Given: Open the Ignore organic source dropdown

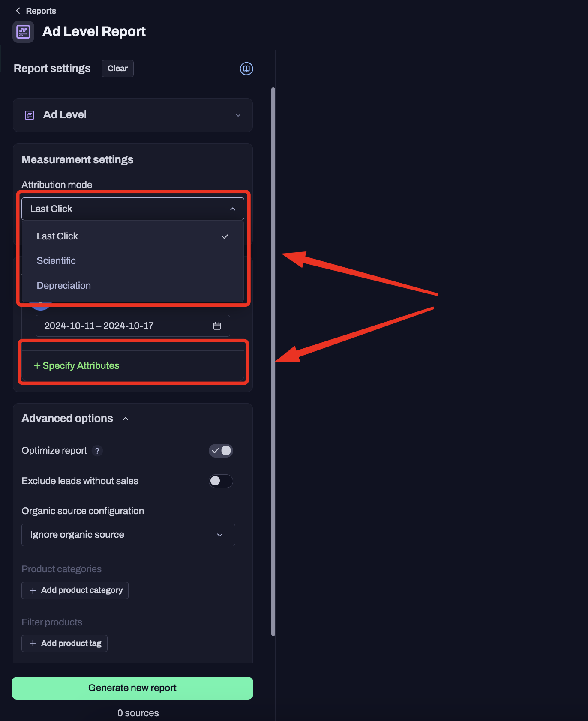Looking at the screenshot, I should pyautogui.click(x=128, y=535).
